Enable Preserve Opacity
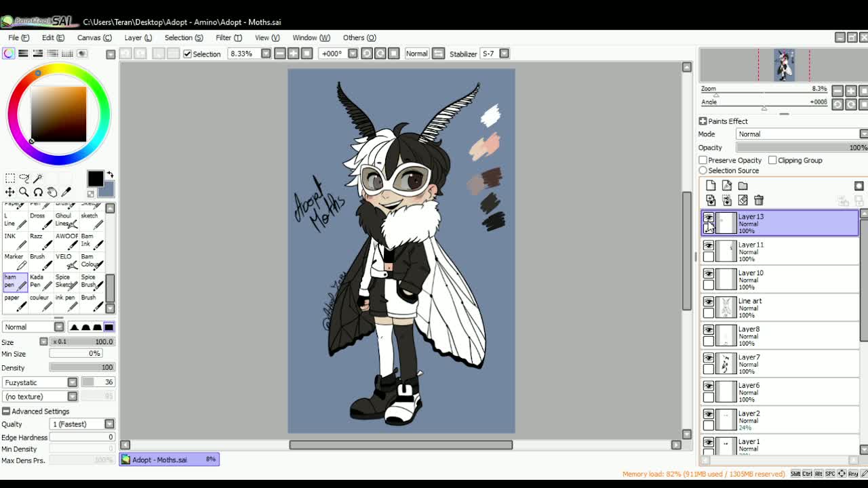 (703, 160)
